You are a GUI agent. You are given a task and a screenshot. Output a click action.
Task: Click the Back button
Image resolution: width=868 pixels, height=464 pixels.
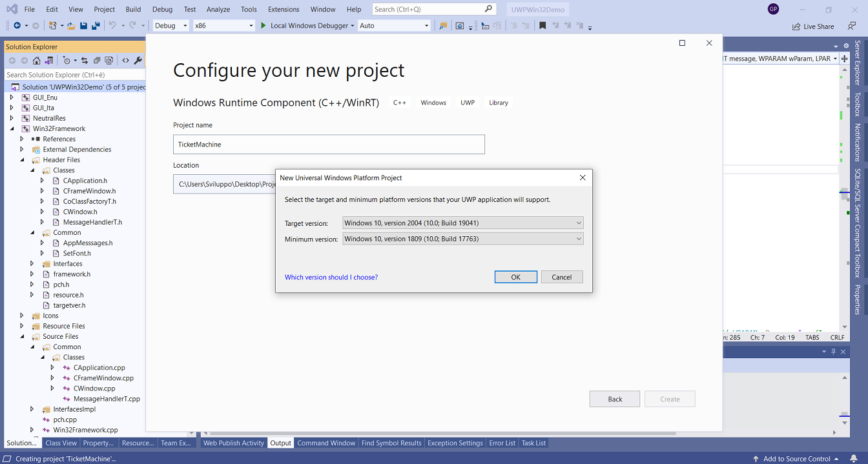coord(615,399)
